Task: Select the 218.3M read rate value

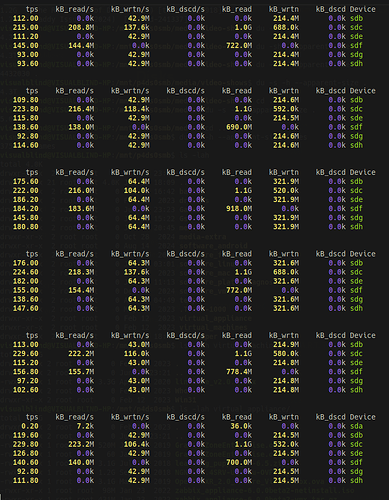Action: [81, 272]
